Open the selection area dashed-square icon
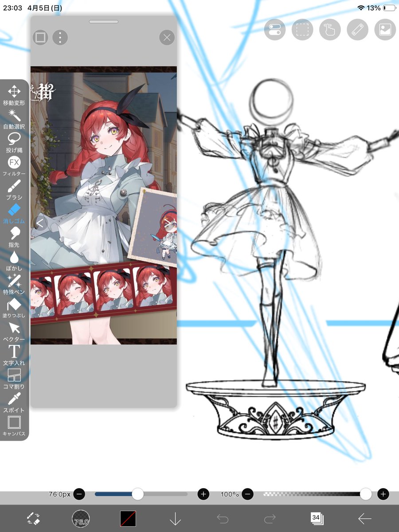 pyautogui.click(x=303, y=30)
